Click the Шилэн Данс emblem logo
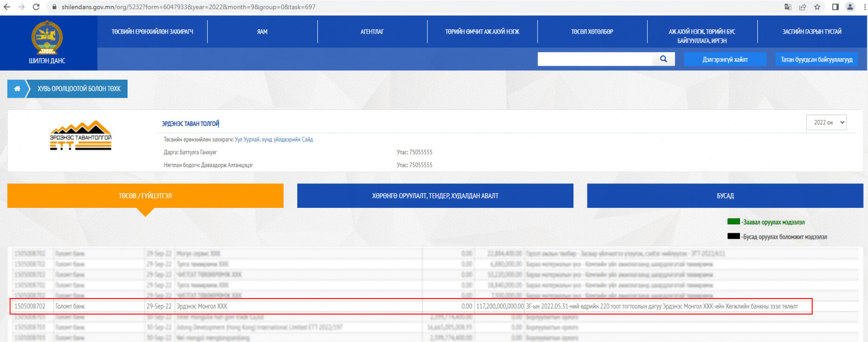868x342 pixels. 47,39
